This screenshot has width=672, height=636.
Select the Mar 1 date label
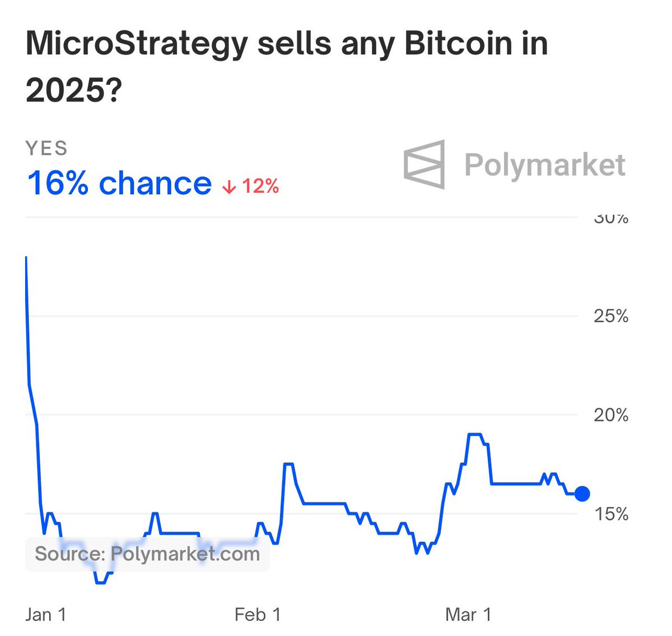[x=468, y=615]
